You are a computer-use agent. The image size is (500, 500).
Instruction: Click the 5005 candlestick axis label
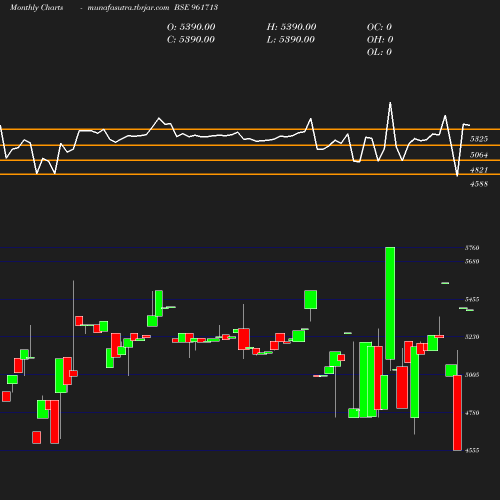coord(472,375)
